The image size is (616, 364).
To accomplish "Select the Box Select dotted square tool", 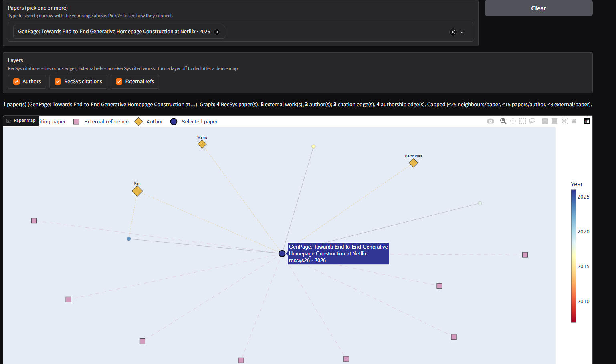I will [523, 121].
